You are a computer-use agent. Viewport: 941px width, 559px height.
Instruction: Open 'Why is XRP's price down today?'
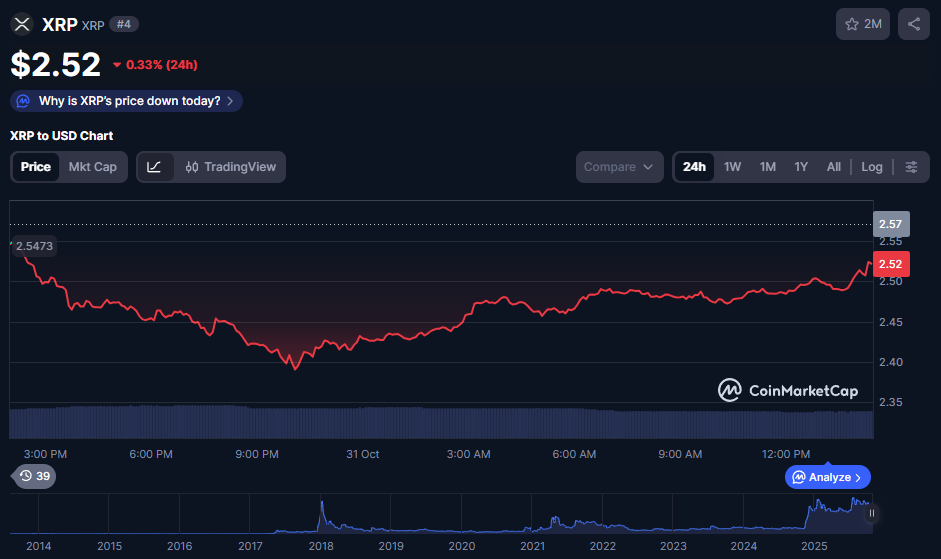127,101
